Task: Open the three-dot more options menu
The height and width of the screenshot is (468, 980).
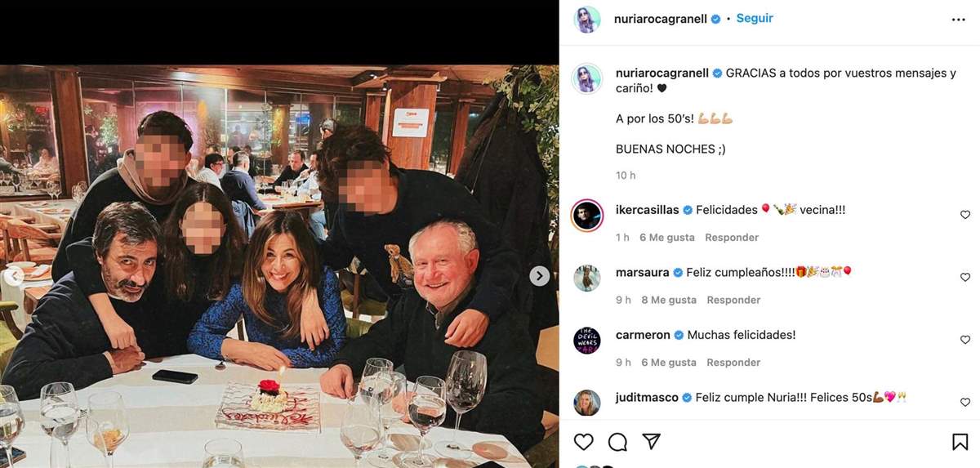Action: [x=958, y=20]
